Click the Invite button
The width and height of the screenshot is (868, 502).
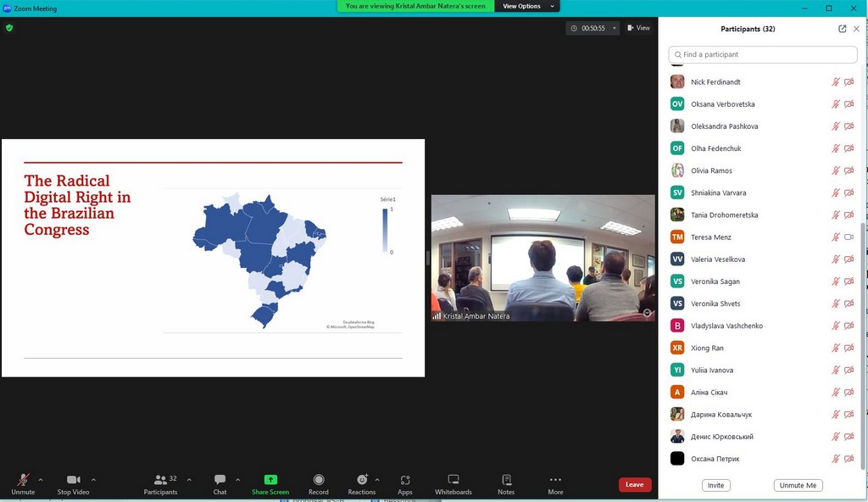click(716, 486)
